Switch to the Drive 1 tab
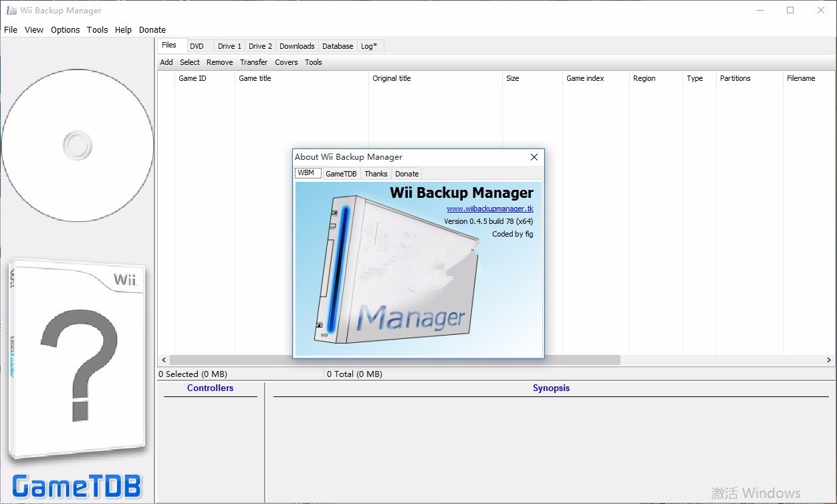The image size is (837, 504). click(x=229, y=46)
